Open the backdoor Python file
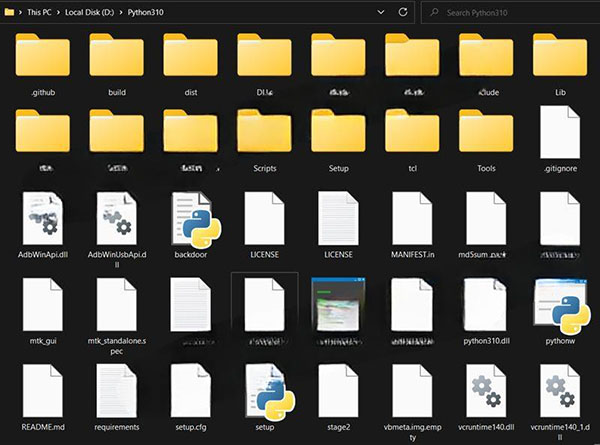Image resolution: width=600 pixels, height=445 pixels. click(x=190, y=217)
